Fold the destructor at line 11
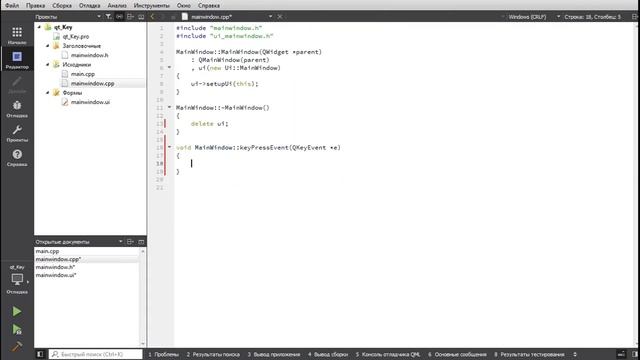 point(169,108)
